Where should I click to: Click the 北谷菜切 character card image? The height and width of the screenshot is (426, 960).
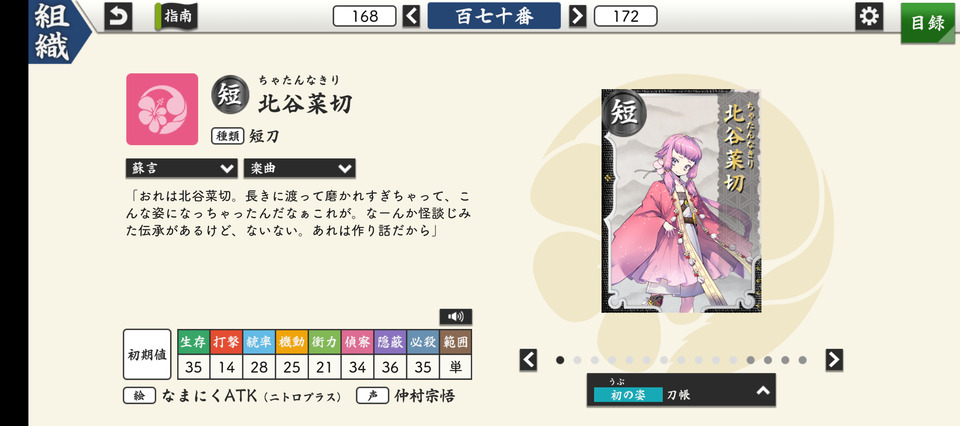(681, 201)
